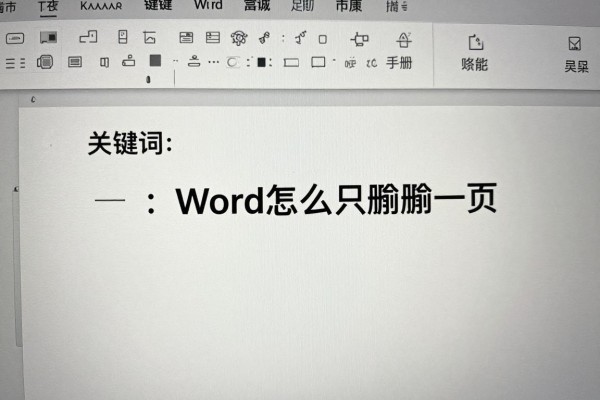Click the small rounded square icon
This screenshot has width=600, height=400.
pyautogui.click(x=323, y=39)
